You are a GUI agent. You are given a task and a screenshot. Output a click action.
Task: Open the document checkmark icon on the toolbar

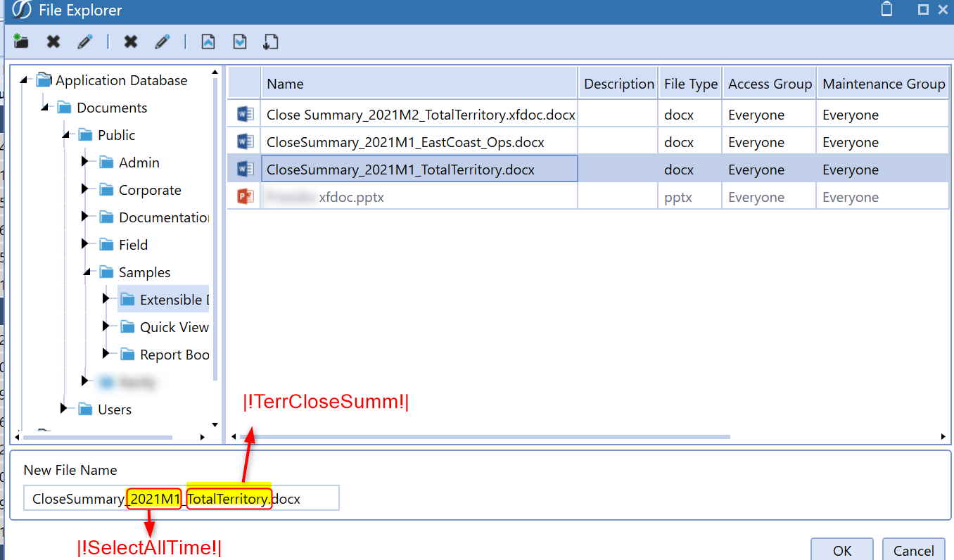pyautogui.click(x=239, y=42)
